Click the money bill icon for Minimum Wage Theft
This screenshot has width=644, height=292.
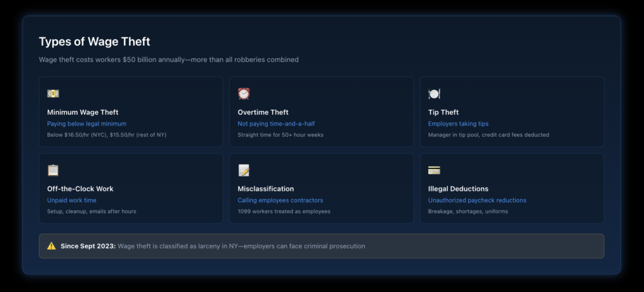point(53,94)
